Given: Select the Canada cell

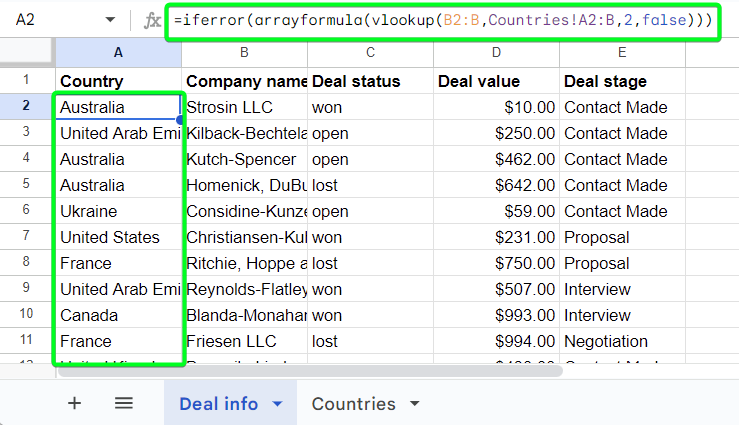Looking at the screenshot, I should point(118,315).
